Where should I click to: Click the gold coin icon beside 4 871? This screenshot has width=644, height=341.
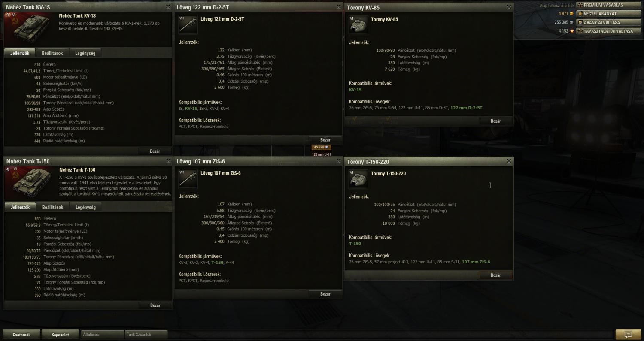click(x=571, y=14)
